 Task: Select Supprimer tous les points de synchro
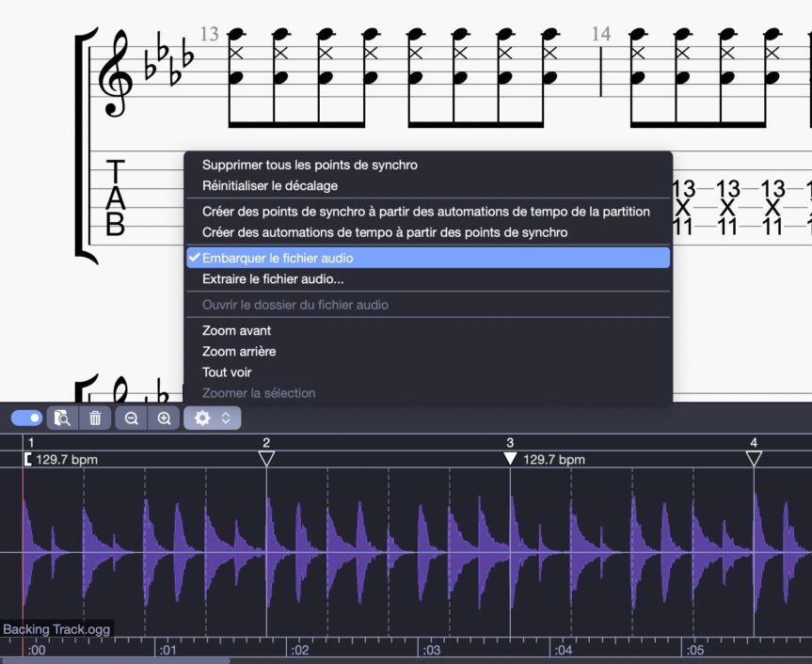point(310,165)
